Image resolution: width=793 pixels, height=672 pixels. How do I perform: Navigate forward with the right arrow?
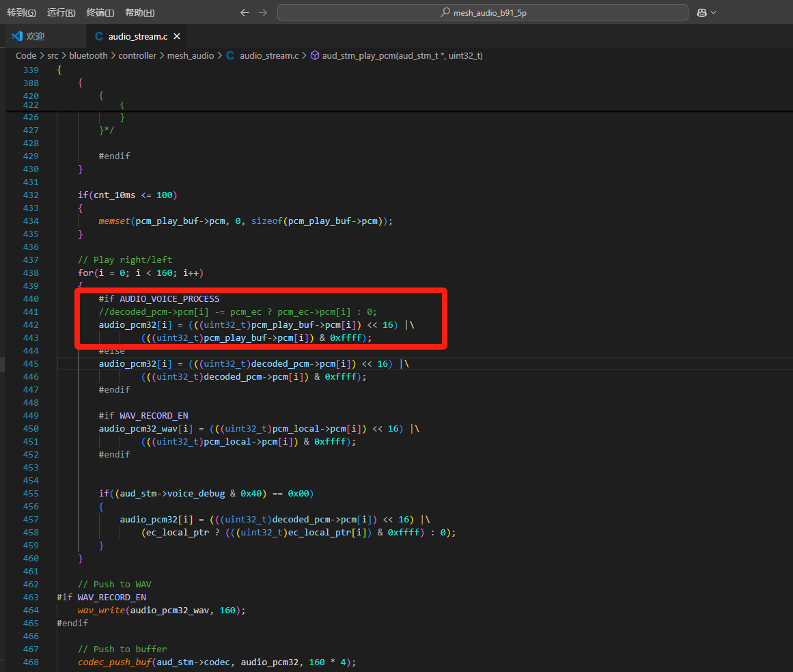tap(262, 13)
